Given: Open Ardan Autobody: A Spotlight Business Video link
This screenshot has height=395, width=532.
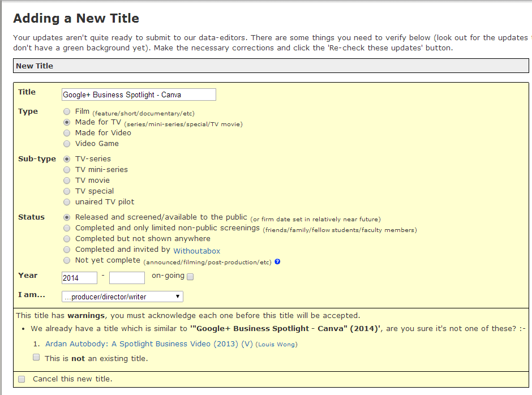Looking at the screenshot, I should click(128, 344).
